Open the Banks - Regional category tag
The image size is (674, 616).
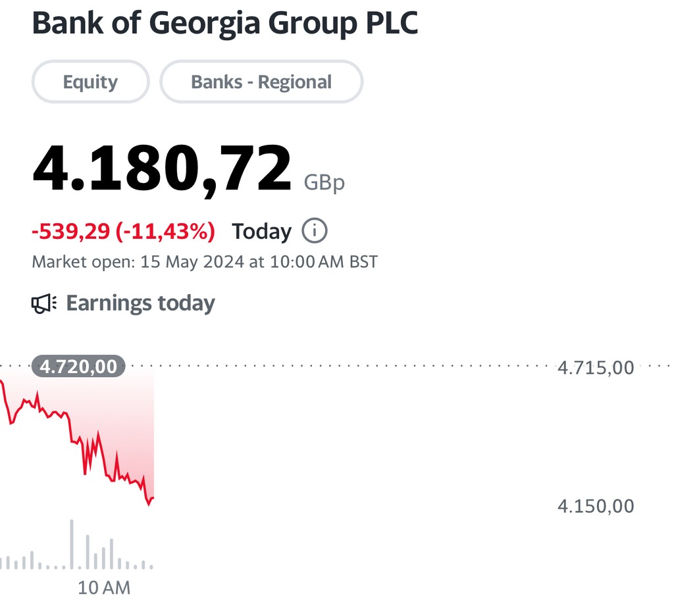click(x=261, y=82)
